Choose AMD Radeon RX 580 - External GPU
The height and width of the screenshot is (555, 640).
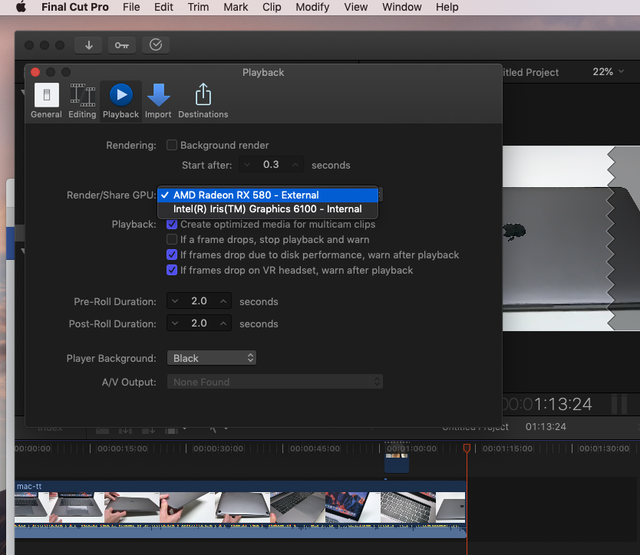267,195
